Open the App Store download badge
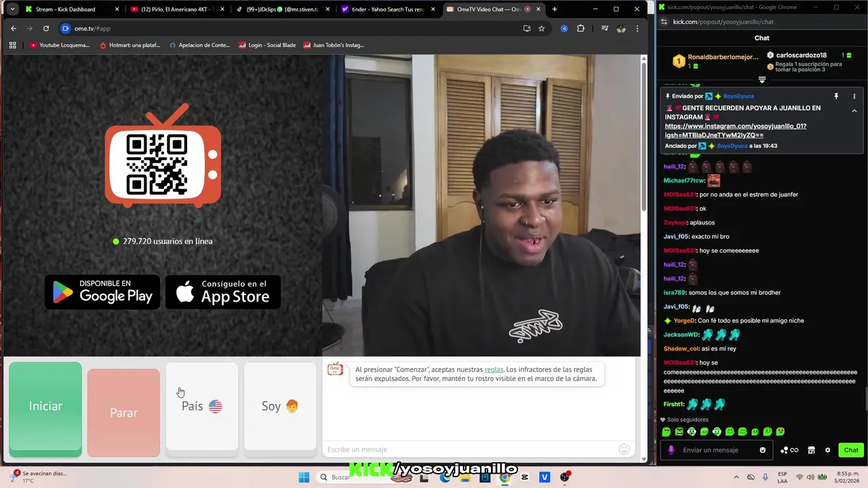The height and width of the screenshot is (488, 868). pos(223,292)
